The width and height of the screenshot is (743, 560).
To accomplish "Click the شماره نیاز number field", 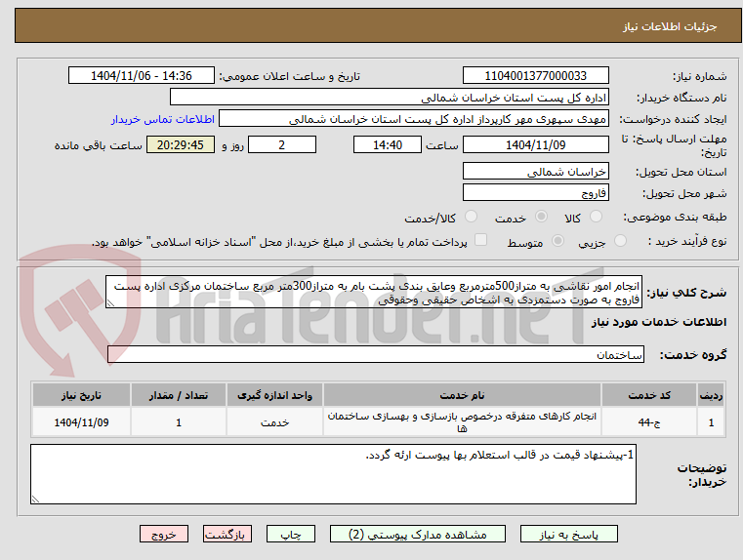I will pos(535,76).
